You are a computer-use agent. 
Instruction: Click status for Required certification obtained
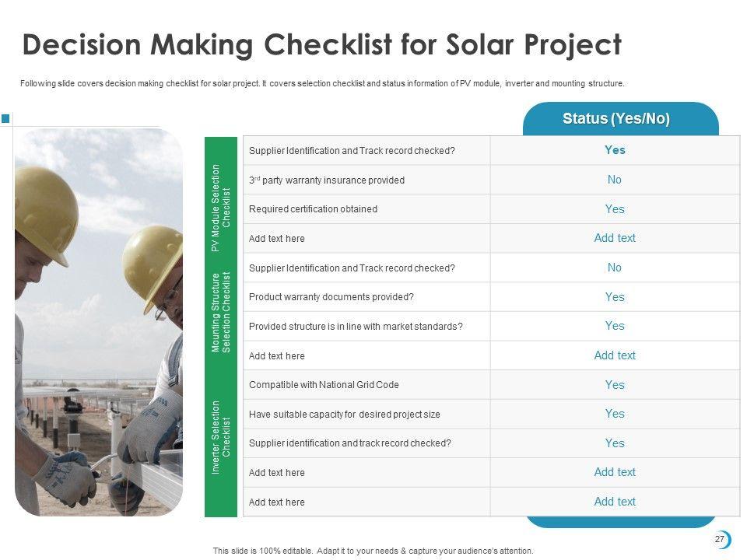point(615,209)
